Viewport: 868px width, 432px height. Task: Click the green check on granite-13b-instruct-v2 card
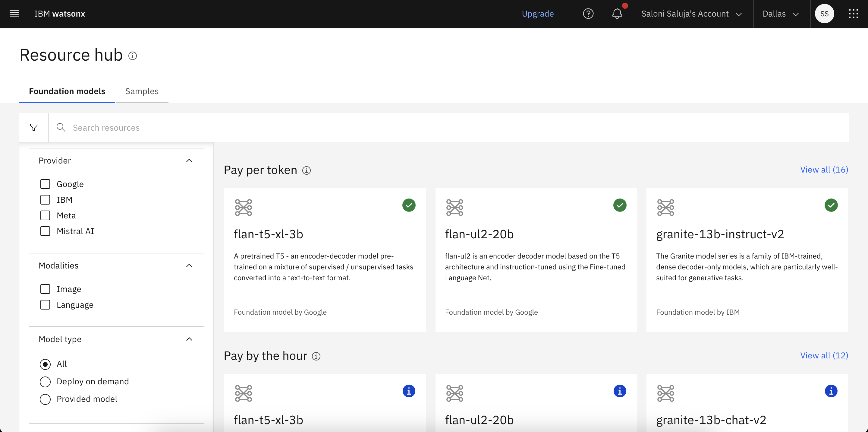coord(831,205)
